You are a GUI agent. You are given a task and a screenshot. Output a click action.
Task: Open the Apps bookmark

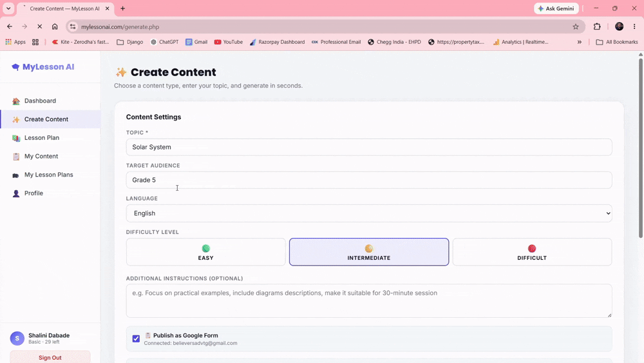15,42
